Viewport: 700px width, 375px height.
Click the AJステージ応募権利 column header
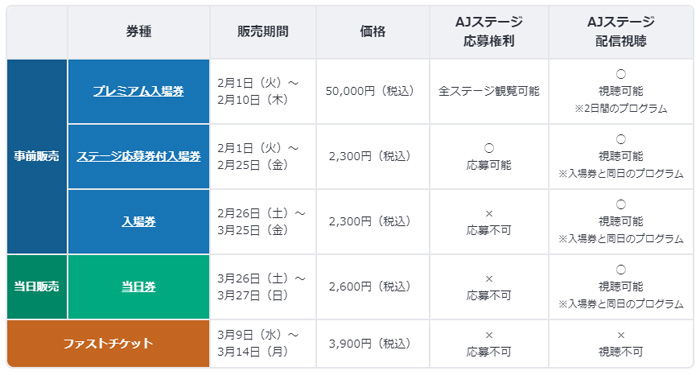[x=489, y=32]
